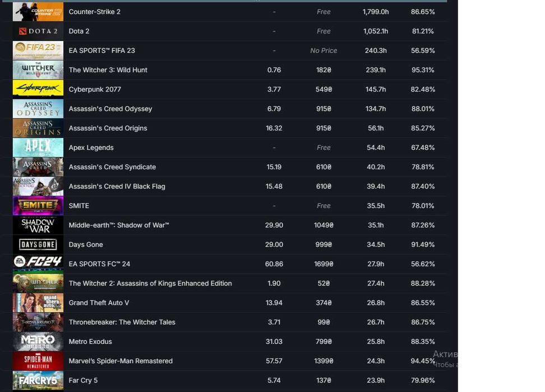
Task: Click the SMITE game name
Action: coord(79,206)
